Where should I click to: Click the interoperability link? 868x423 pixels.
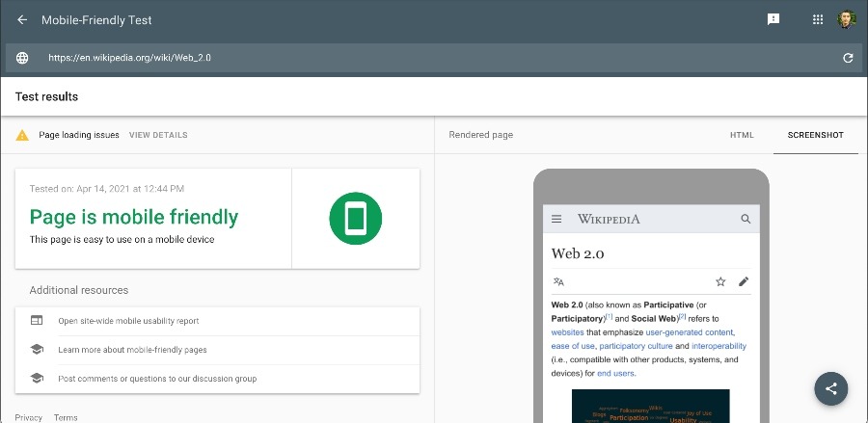719,346
